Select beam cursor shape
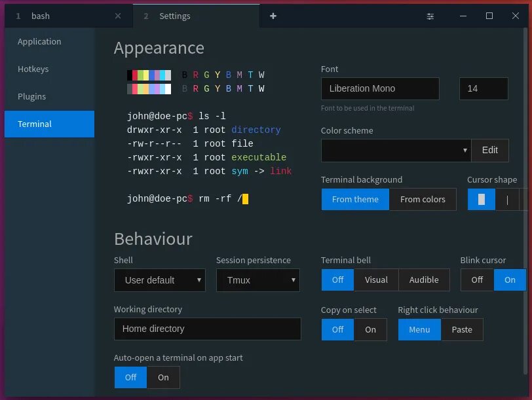532x400 pixels. [x=507, y=199]
